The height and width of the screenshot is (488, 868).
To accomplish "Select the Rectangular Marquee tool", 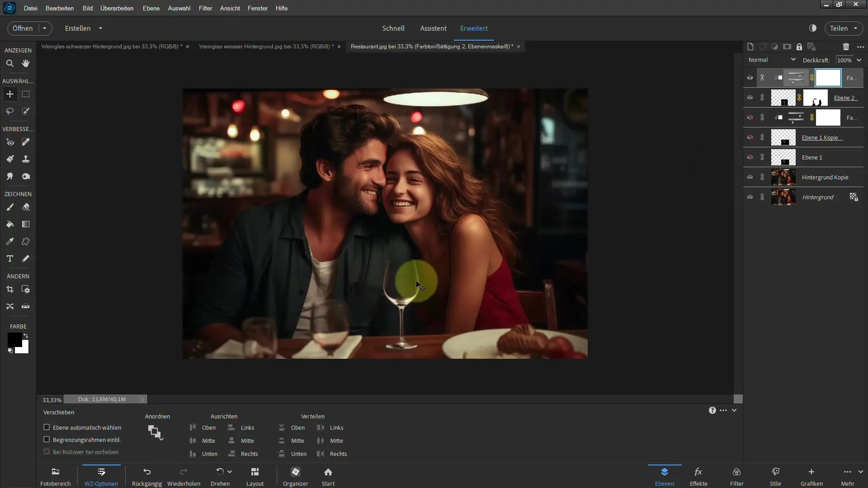I will pos(26,94).
